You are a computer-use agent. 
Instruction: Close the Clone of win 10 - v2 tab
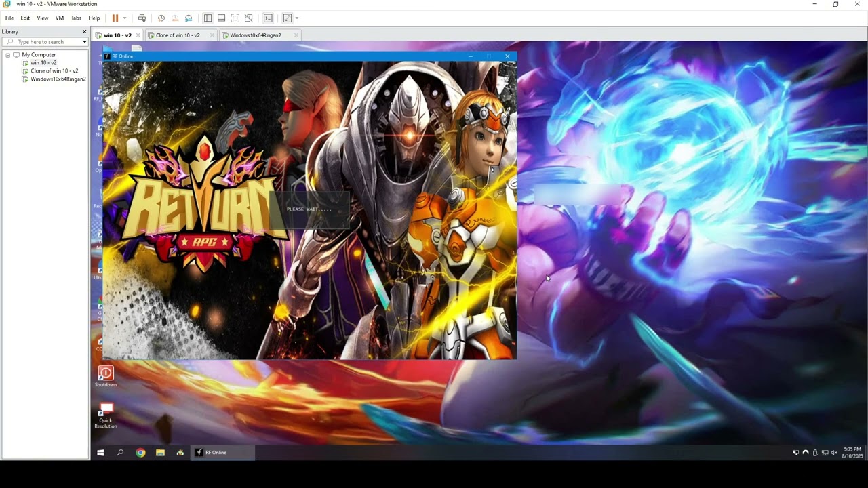point(212,35)
